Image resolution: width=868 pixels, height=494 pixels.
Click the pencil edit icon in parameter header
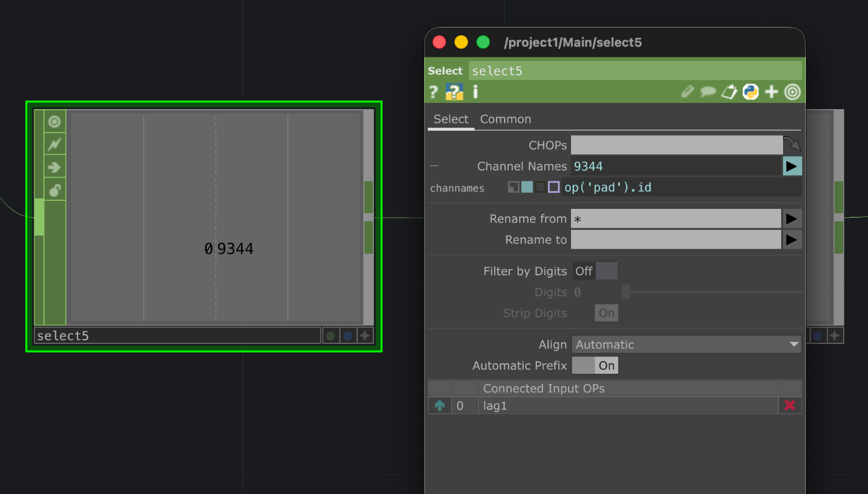point(687,92)
